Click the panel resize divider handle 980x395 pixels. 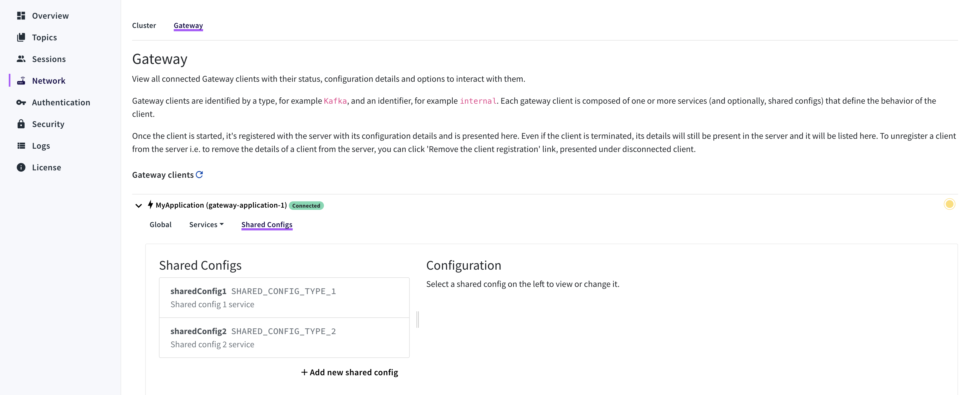click(418, 319)
